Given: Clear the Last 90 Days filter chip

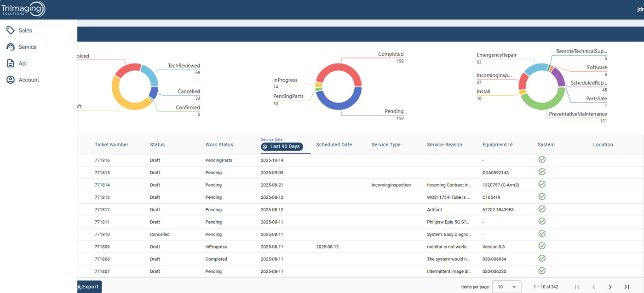Looking at the screenshot, I should (x=265, y=147).
